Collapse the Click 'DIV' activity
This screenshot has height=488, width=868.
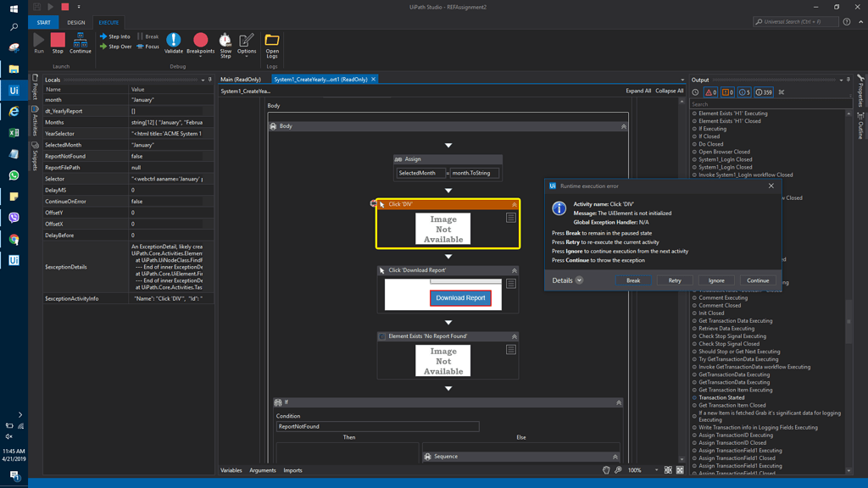coord(514,204)
